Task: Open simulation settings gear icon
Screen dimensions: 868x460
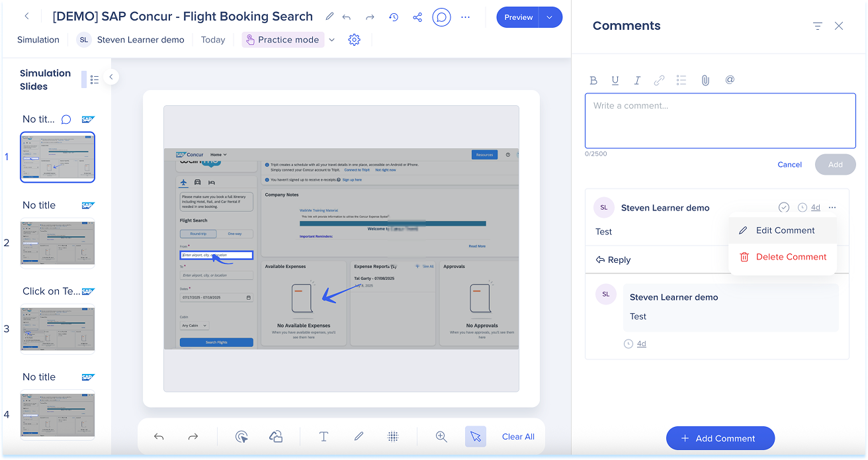Action: [x=354, y=40]
